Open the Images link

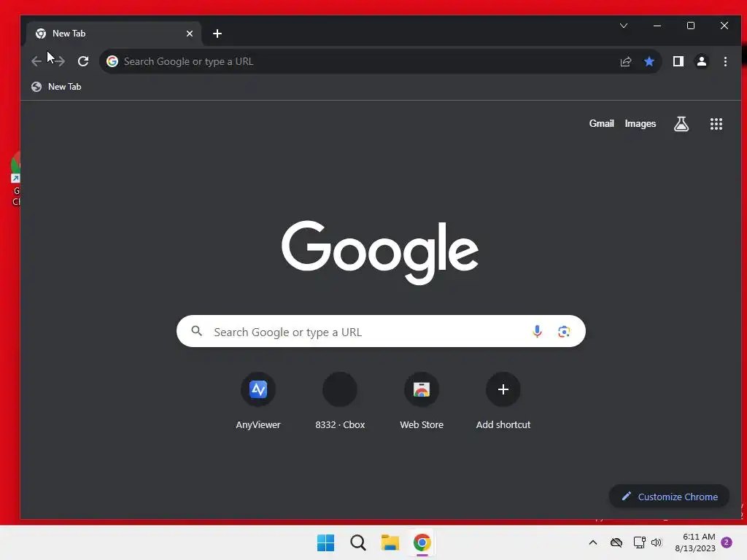click(640, 124)
